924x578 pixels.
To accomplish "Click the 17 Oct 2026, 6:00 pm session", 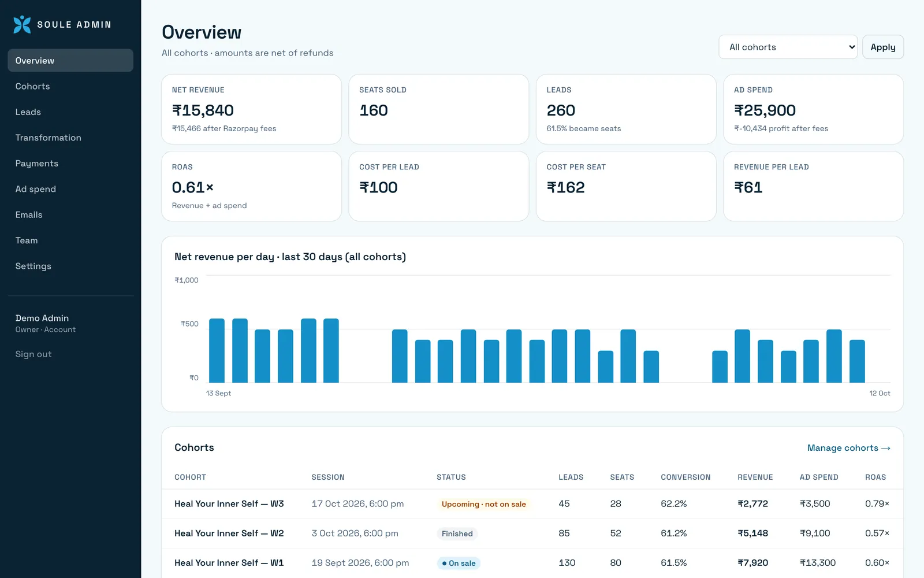I will tap(357, 504).
